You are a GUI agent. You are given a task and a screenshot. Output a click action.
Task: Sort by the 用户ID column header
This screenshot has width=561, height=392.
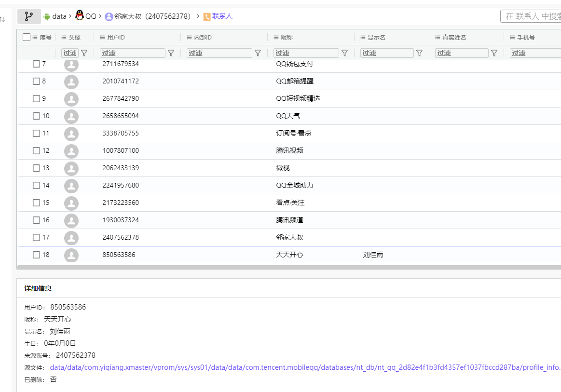pyautogui.click(x=116, y=37)
